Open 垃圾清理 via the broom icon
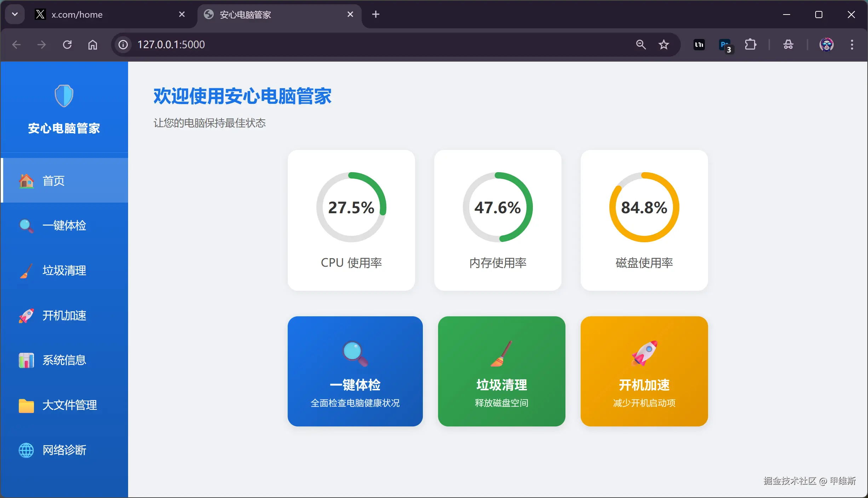Viewport: 868px width, 498px height. 64,271
